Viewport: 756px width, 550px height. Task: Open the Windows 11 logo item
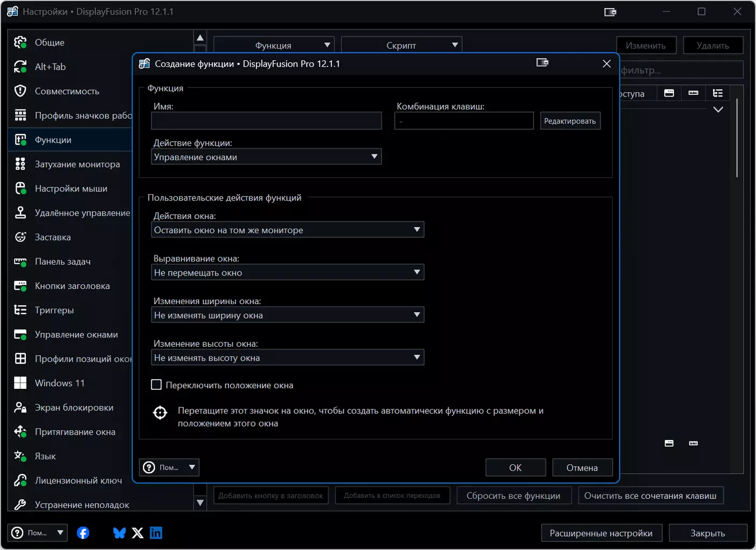[x=20, y=383]
